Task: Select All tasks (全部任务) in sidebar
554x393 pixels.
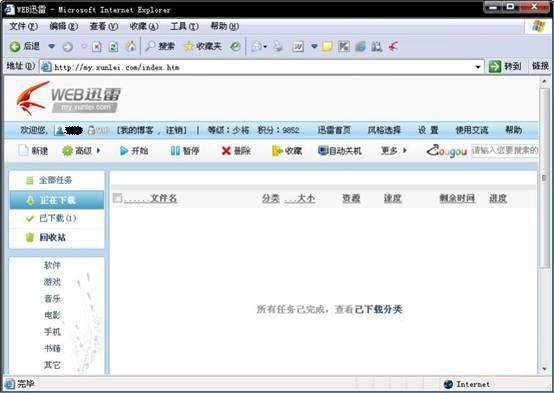Action: pyautogui.click(x=57, y=180)
